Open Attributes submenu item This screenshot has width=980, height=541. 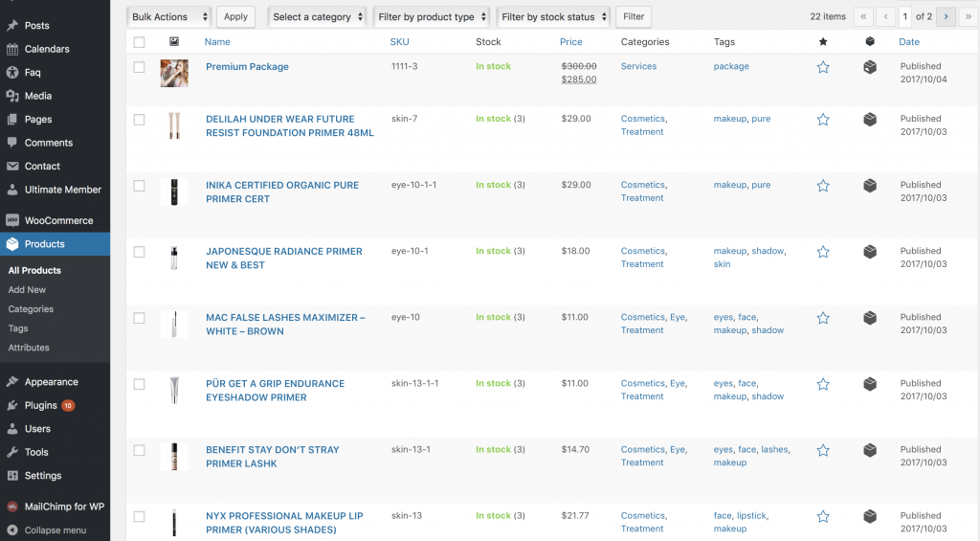pyautogui.click(x=29, y=348)
